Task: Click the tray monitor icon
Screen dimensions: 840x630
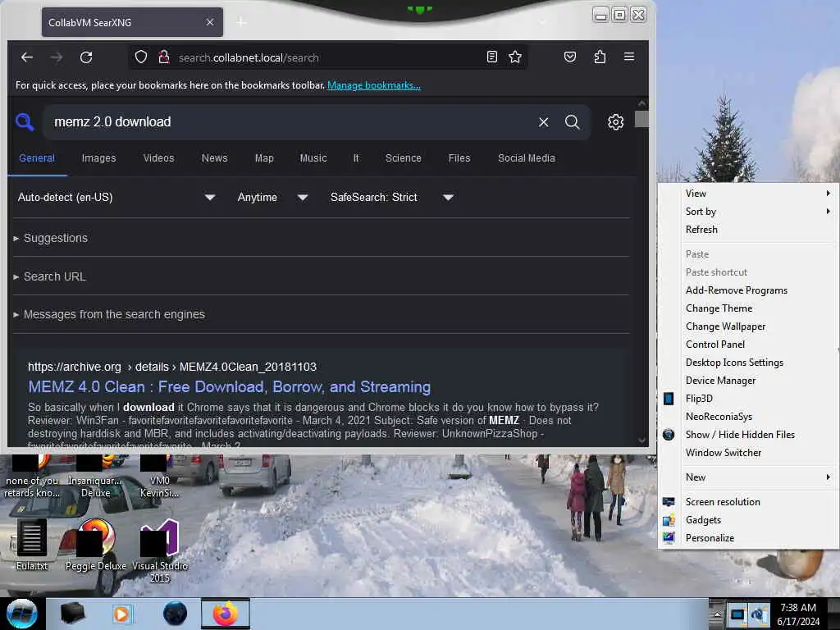Action: [737, 614]
